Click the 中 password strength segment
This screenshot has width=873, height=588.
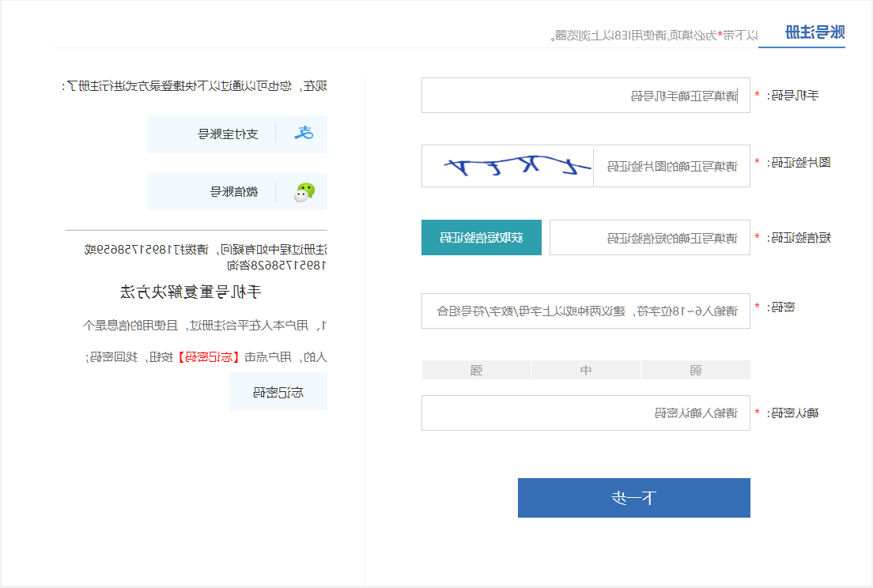point(586,370)
